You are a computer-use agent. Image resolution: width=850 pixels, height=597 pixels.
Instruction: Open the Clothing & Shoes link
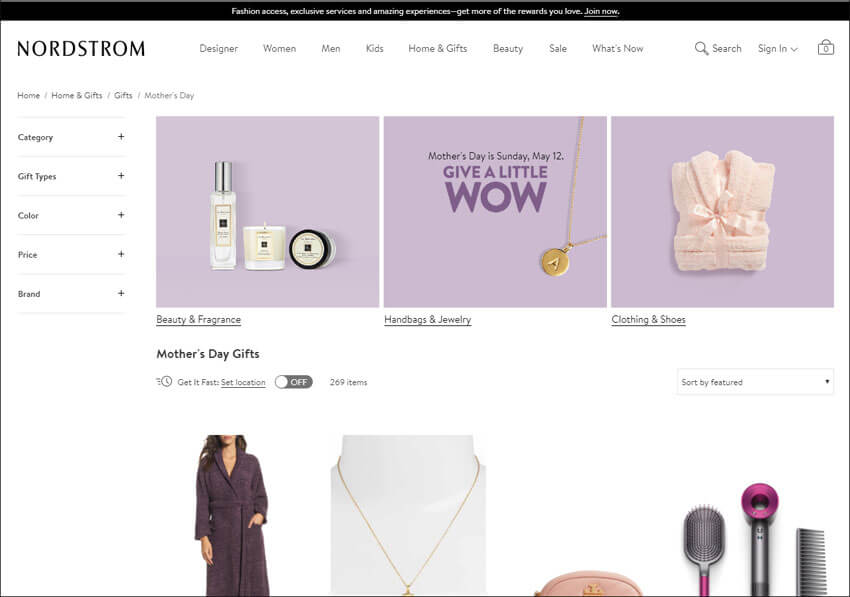point(648,319)
